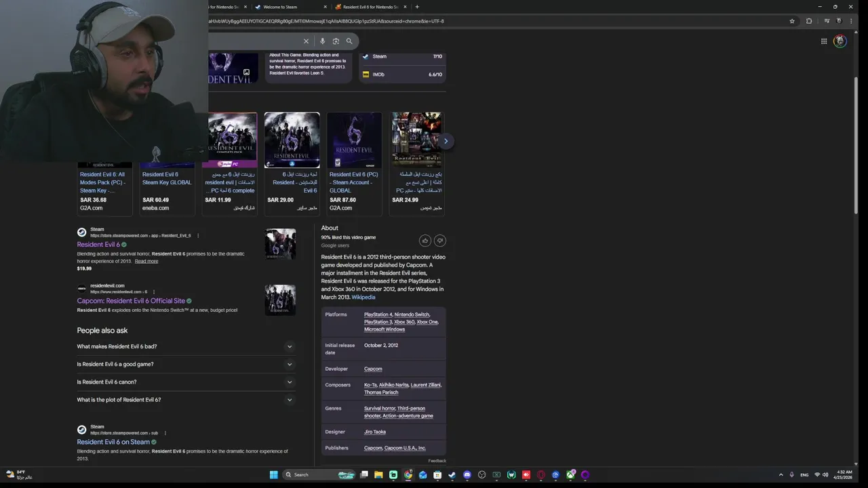Viewport: 868px width, 488px height.
Task: Show hidden system tray icons chevron
Action: tap(781, 475)
